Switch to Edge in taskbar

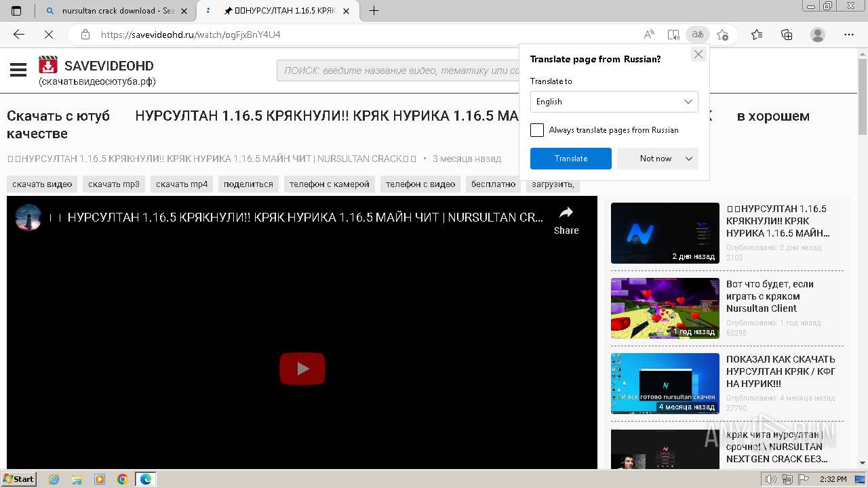tap(146, 479)
